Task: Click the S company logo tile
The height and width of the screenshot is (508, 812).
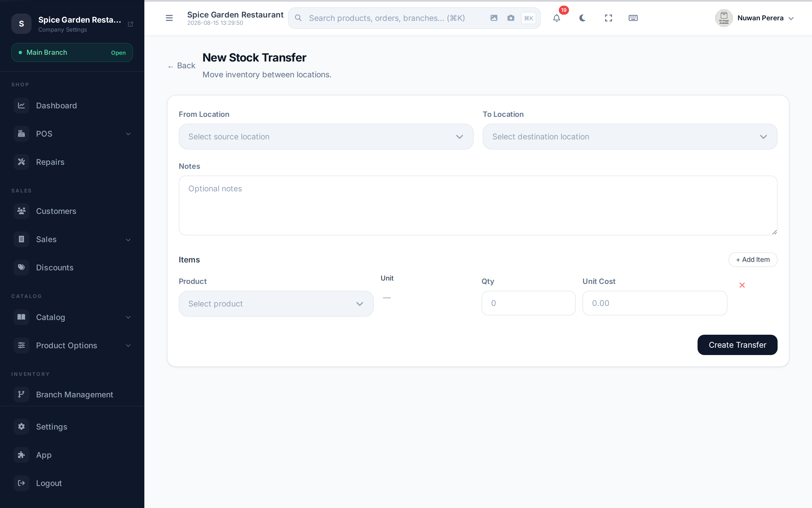Action: pos(21,24)
